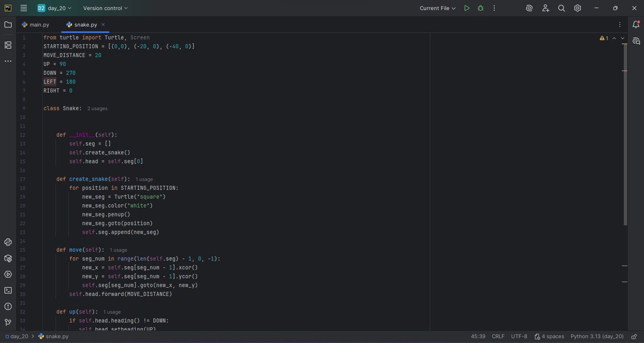The image size is (644, 343).
Task: Click self.seg.append(new_seg) line
Action: tap(121, 232)
